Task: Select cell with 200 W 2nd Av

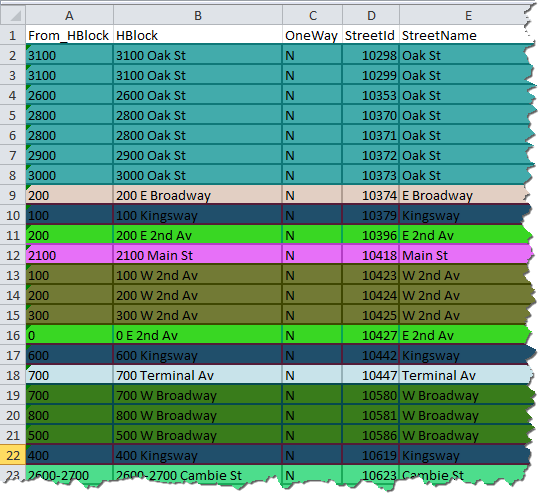Action: (x=198, y=295)
